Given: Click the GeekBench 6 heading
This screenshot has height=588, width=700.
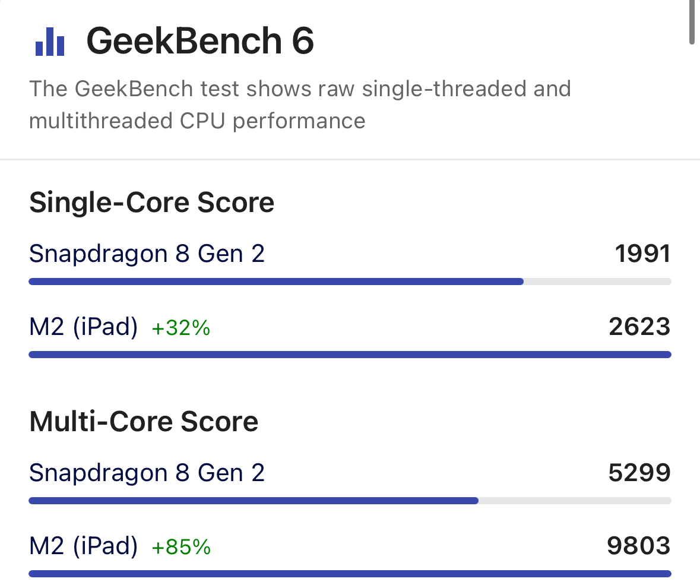Looking at the screenshot, I should (x=200, y=42).
